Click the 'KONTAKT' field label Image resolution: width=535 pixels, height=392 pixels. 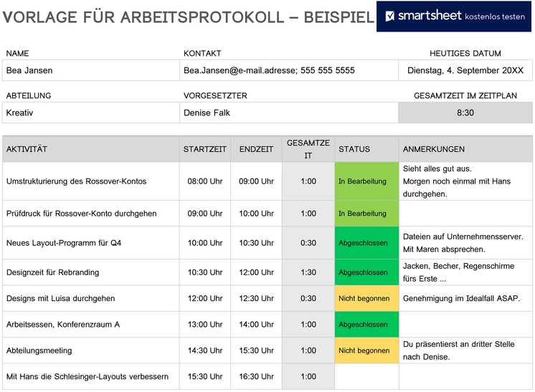[202, 54]
